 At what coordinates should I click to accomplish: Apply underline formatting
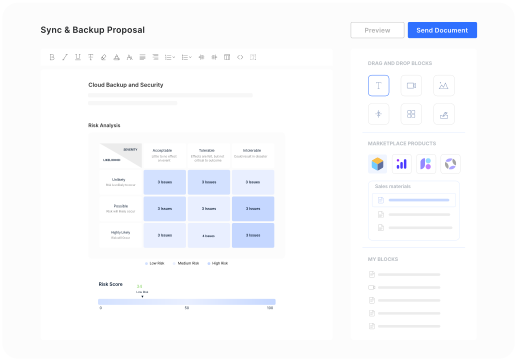pyautogui.click(x=78, y=57)
